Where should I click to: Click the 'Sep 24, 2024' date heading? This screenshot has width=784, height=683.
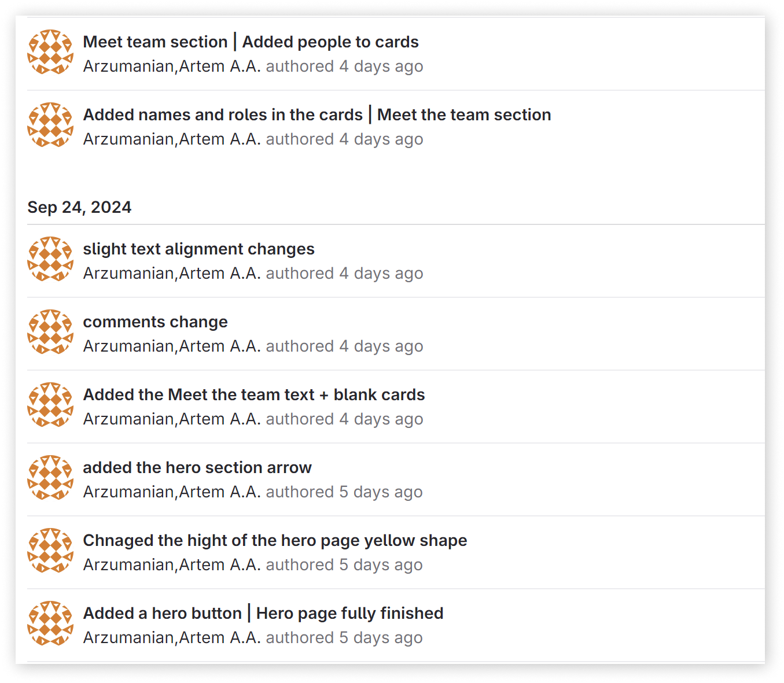[79, 207]
